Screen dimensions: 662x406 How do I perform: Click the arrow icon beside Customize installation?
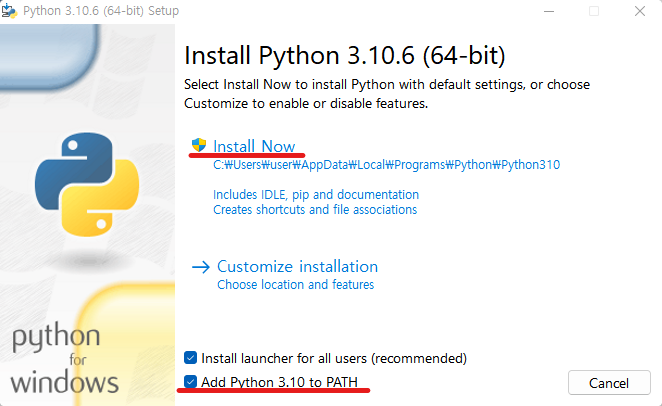click(201, 267)
